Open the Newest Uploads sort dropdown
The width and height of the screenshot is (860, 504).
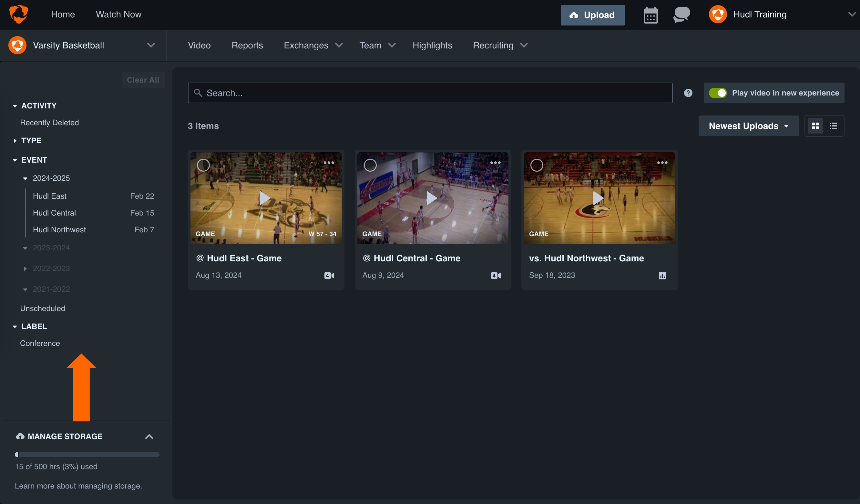(748, 126)
